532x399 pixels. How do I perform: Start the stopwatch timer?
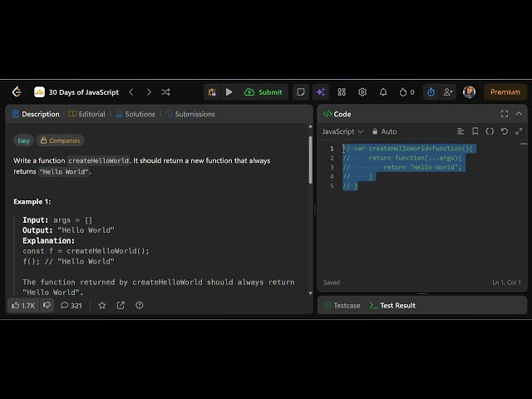pyautogui.click(x=431, y=92)
